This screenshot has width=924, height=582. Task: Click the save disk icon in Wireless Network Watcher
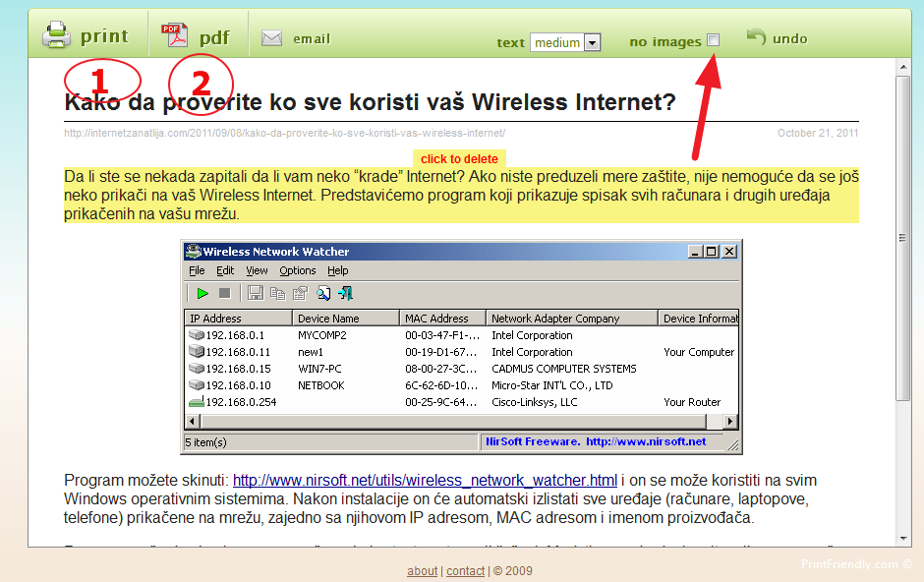click(256, 293)
